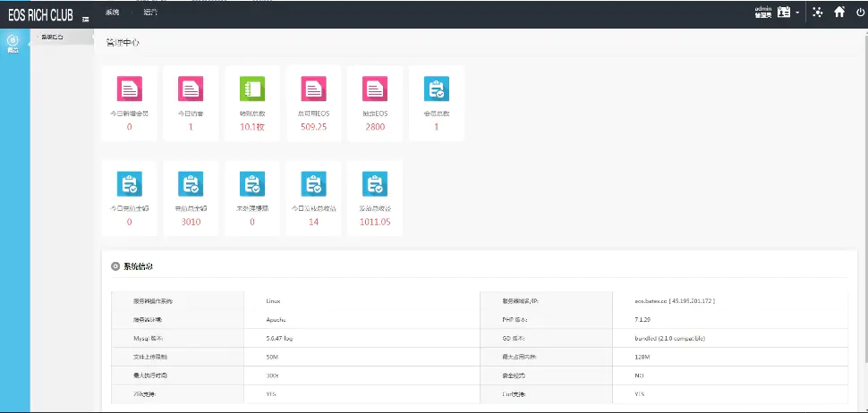Open the second top menu beside 系统
868x413 pixels.
coord(149,13)
